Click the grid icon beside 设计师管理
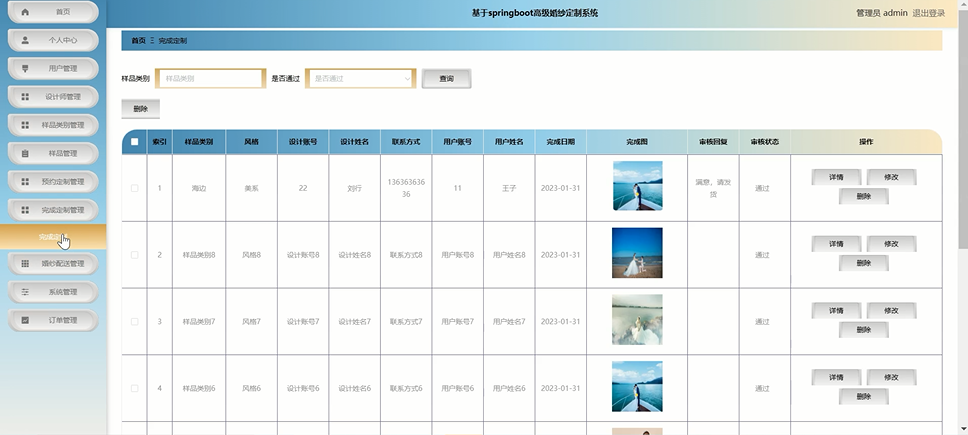Image resolution: width=968 pixels, height=435 pixels. 25,97
